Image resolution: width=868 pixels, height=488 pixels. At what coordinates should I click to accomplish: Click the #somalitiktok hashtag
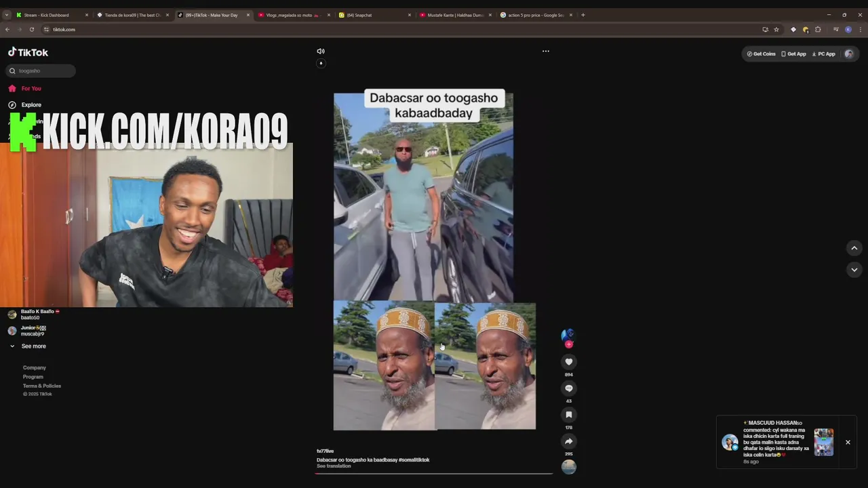[414, 460]
